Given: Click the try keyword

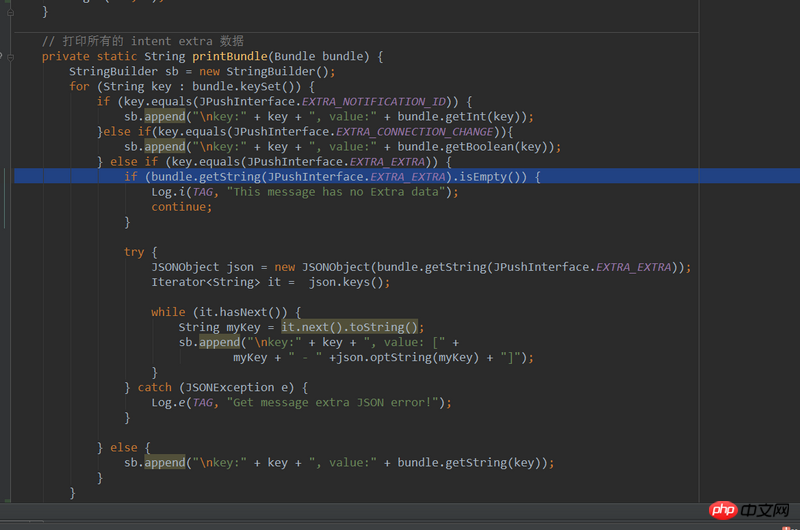Looking at the screenshot, I should click(134, 252).
